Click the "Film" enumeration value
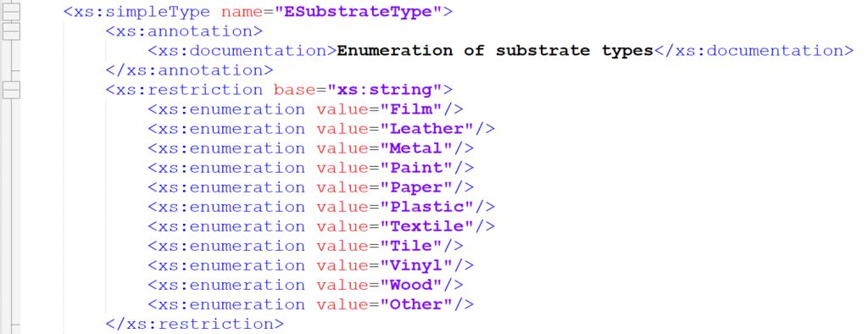This screenshot has height=334, width=868. point(410,109)
